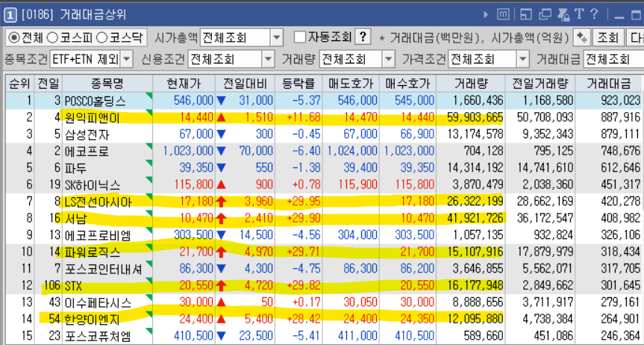644x345 pixels.
Task: Open the 신용조건 filter dropdown
Action: click(268, 60)
